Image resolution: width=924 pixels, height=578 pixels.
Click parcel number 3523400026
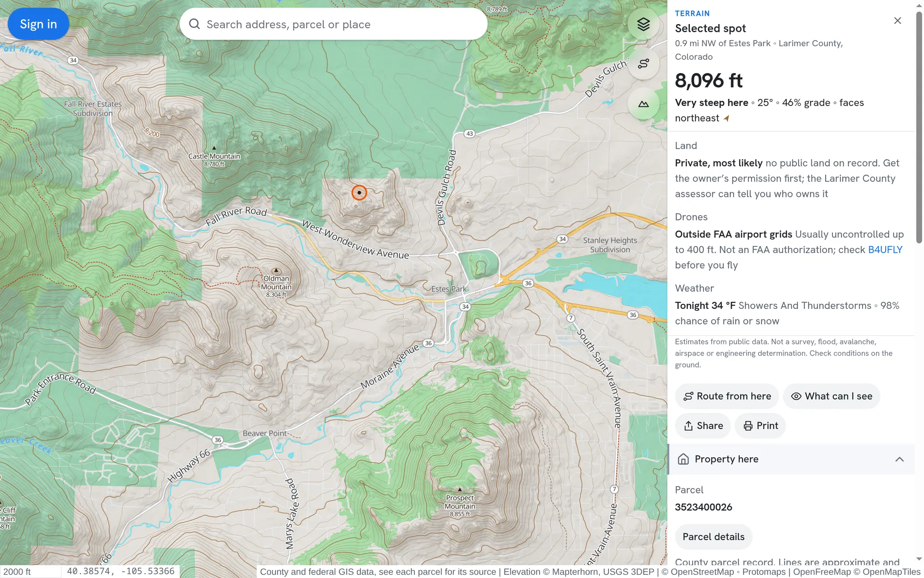[703, 507]
